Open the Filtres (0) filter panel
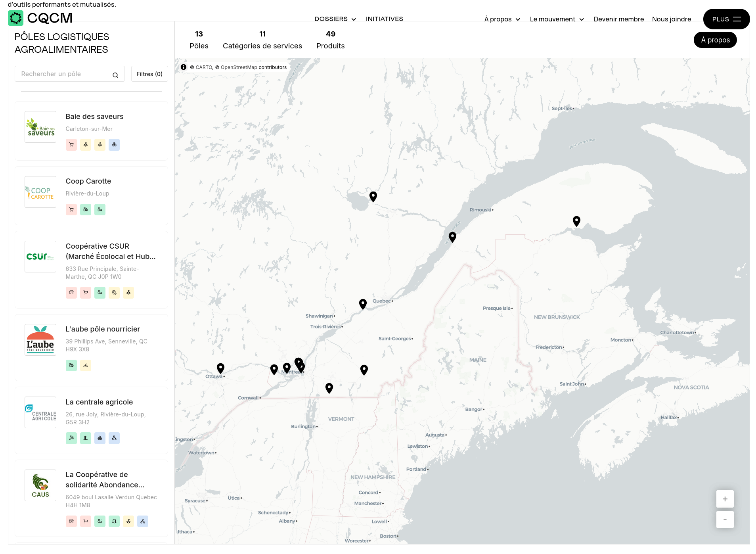The image size is (756, 554). point(149,74)
